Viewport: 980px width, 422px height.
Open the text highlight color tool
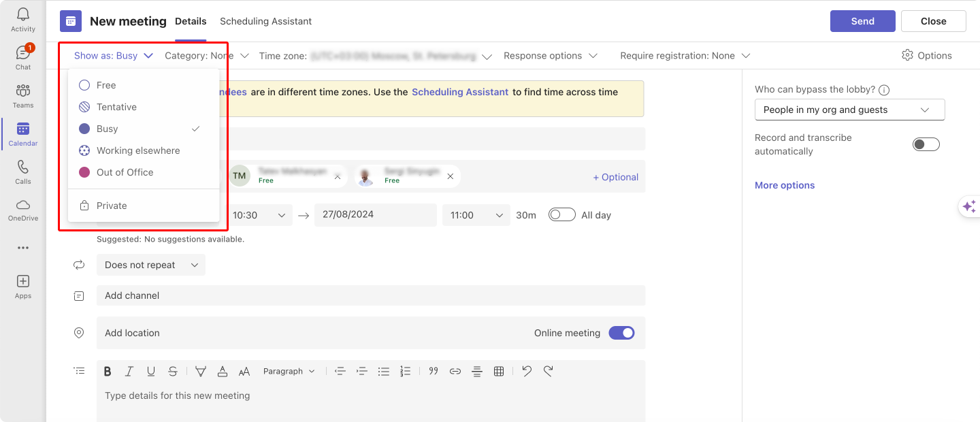click(201, 371)
